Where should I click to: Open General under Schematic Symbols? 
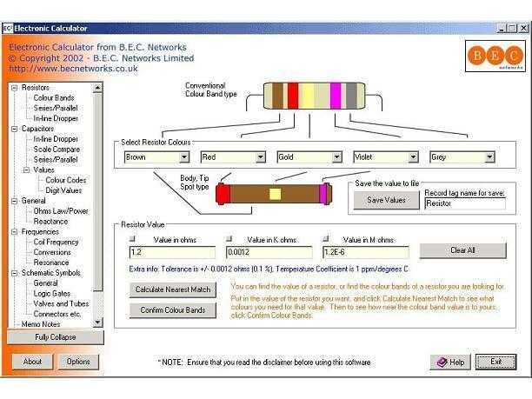45,283
